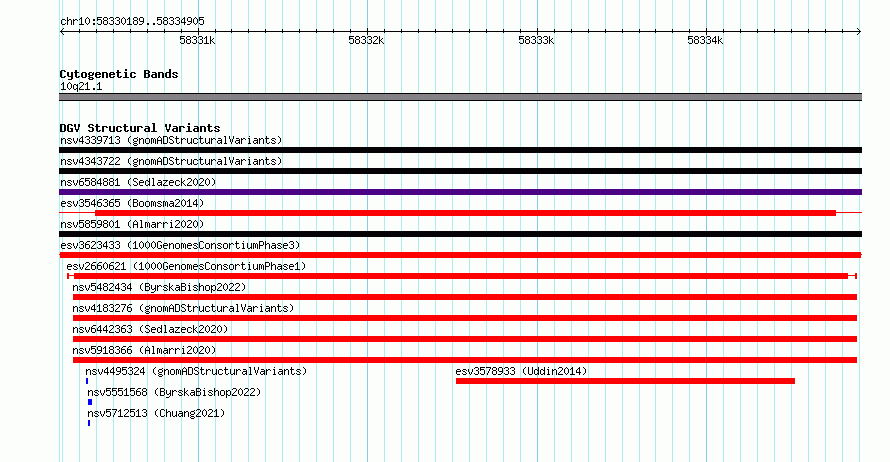The height and width of the screenshot is (462, 890).
Task: Open nsv5482434 ByrskaBishop2022 label
Action: pos(159,287)
